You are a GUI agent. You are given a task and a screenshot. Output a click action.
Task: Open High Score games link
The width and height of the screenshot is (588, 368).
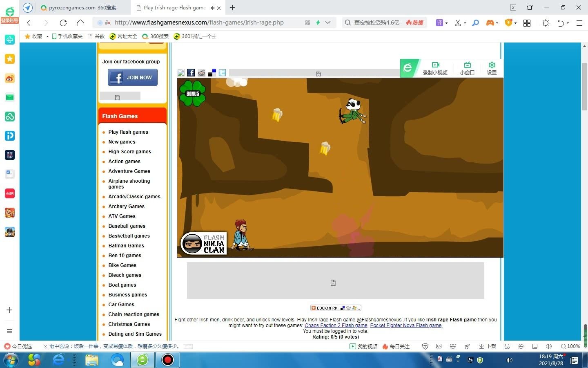click(x=129, y=152)
